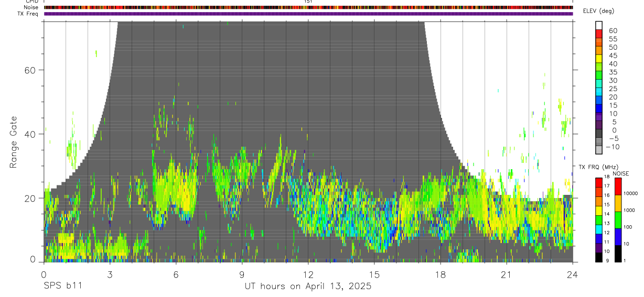Click the green 100 band in NOISE scale
The height and width of the screenshot is (297, 644).
click(618, 220)
